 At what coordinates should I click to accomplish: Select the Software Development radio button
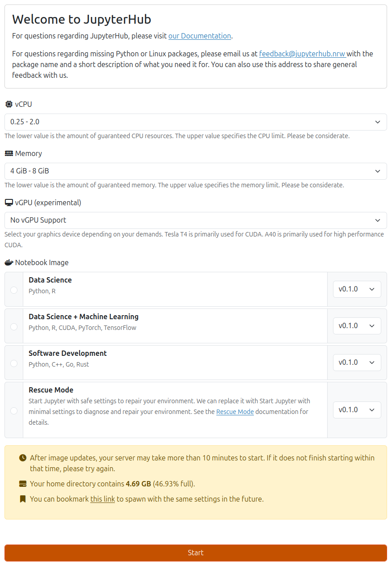click(14, 363)
